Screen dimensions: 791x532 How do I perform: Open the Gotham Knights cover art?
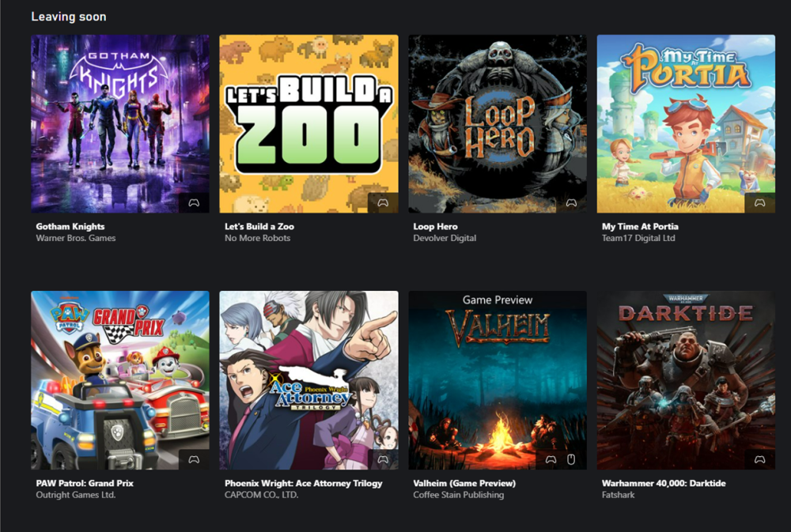[120, 123]
